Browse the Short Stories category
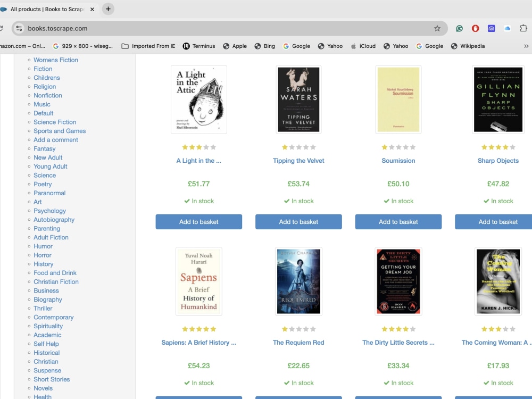The height and width of the screenshot is (399, 532). tap(52, 379)
